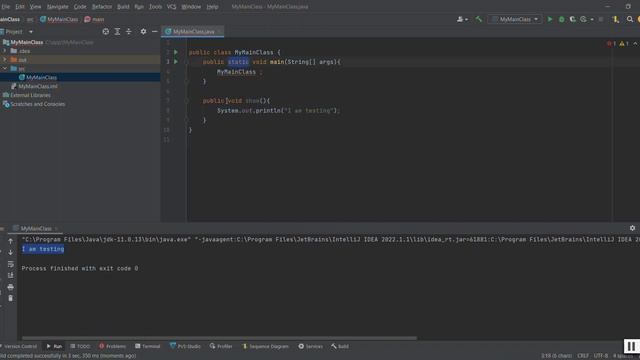Click the yellow Sequence Diagram toolbar icon
640x360 pixels.
click(616, 19)
